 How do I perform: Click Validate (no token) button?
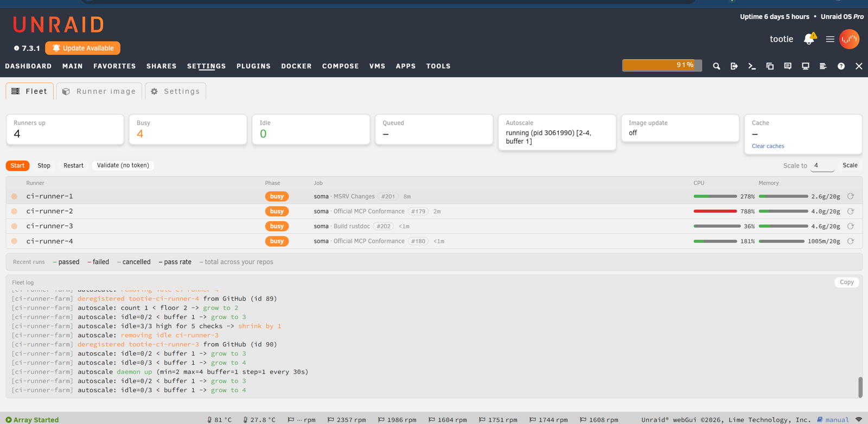pyautogui.click(x=123, y=165)
